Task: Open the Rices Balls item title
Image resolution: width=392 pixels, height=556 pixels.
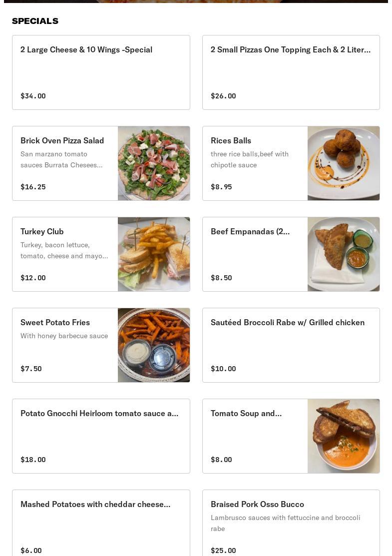Action: 231,141
